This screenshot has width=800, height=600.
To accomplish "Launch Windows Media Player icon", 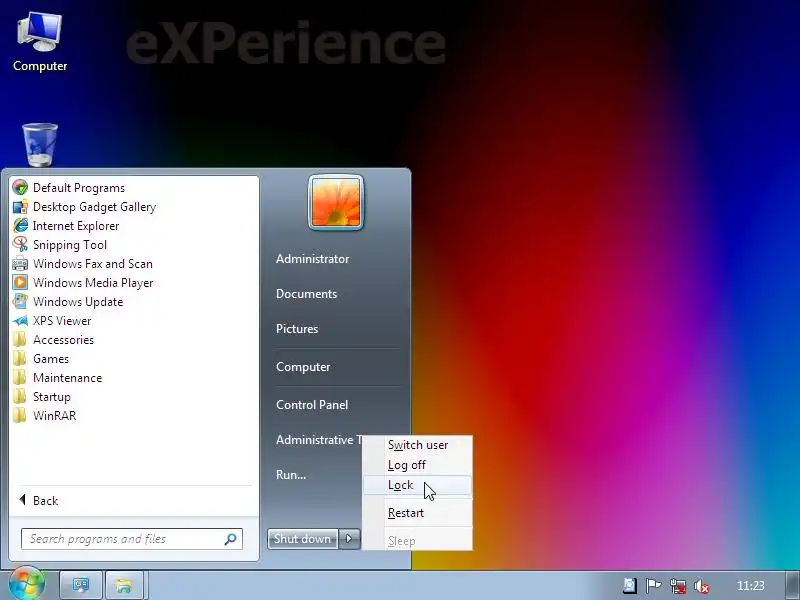I will click(x=20, y=283).
